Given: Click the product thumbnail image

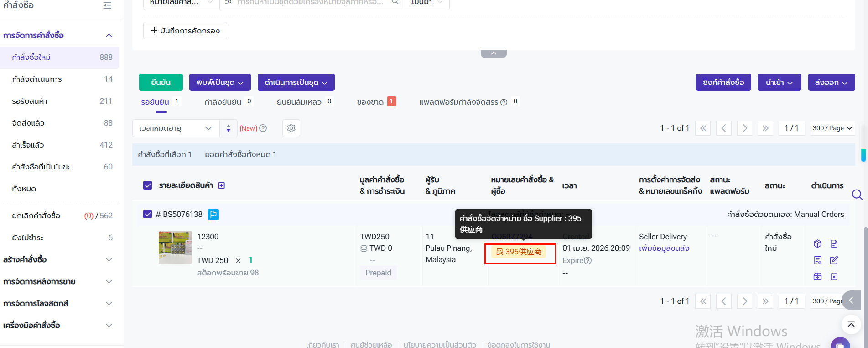Looking at the screenshot, I should pos(175,248).
